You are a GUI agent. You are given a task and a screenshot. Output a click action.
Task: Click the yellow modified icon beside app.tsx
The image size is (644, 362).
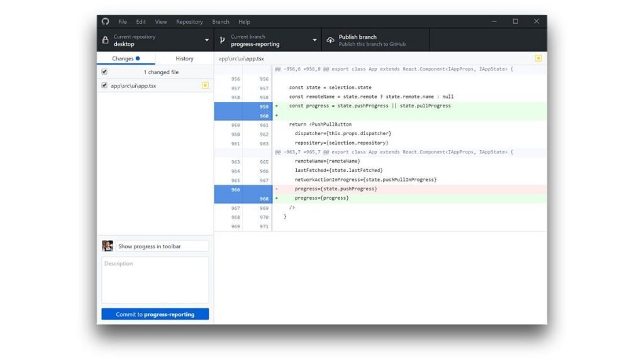205,85
